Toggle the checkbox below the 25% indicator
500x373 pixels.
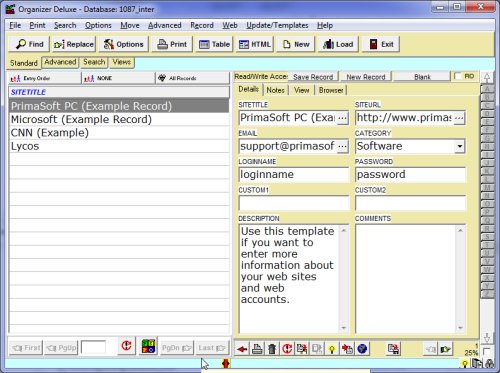486,351
